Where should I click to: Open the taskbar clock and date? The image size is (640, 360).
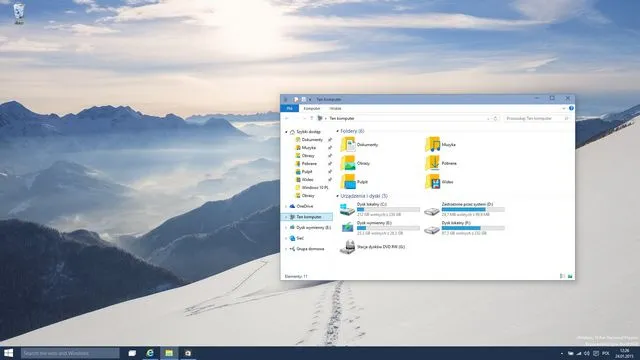624,353
